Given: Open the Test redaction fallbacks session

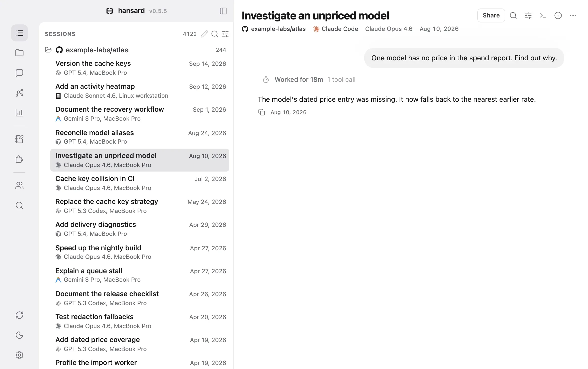Looking at the screenshot, I should (x=140, y=321).
